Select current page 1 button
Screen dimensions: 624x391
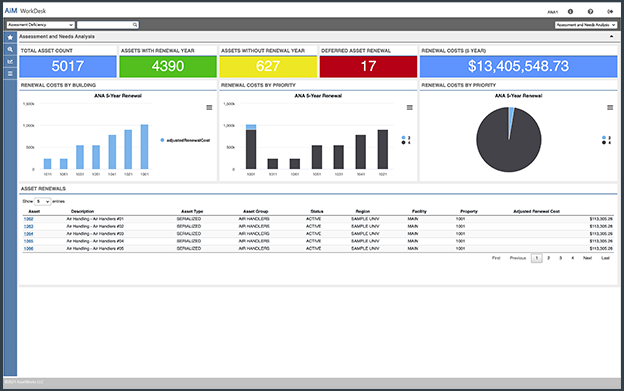[x=536, y=258]
